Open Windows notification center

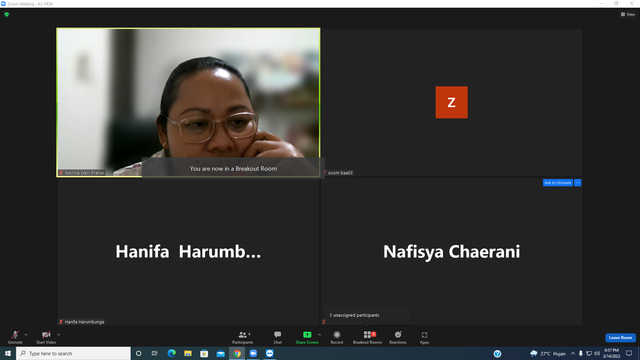coord(629,353)
